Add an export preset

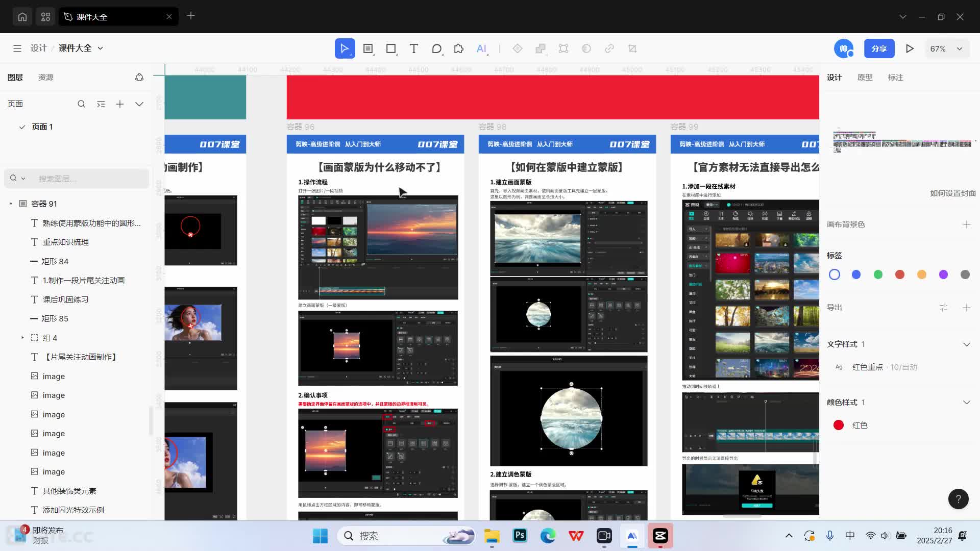(966, 308)
